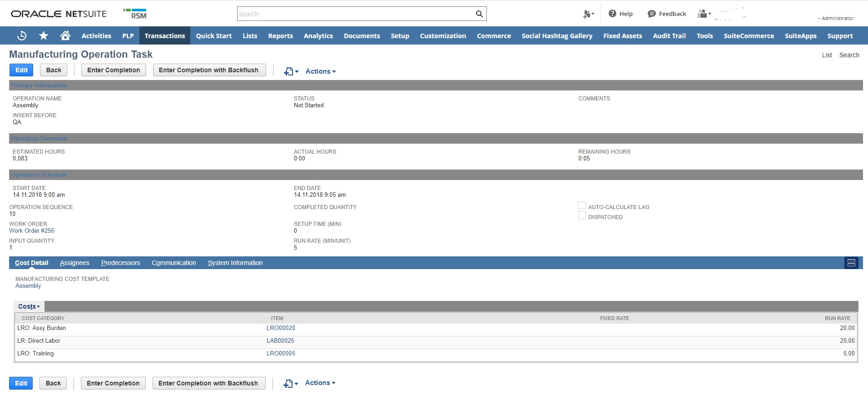Open the top New record dropdown beside Actions

click(291, 71)
